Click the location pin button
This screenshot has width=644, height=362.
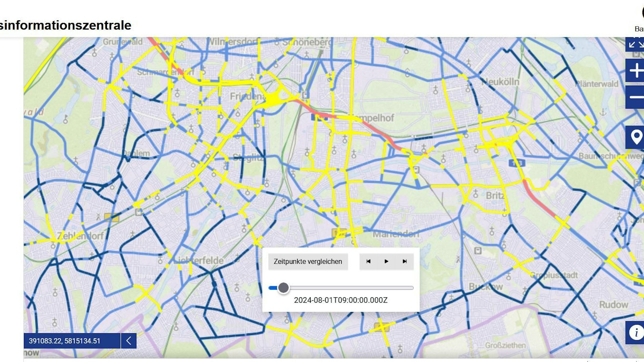point(636,137)
